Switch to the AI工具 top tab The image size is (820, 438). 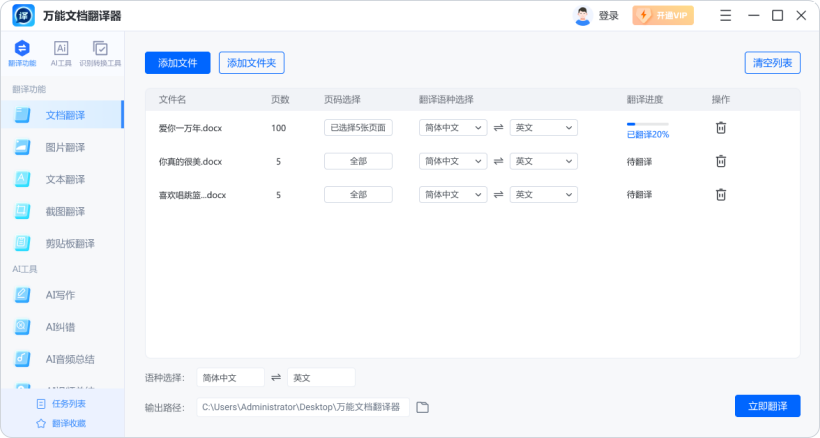click(x=61, y=53)
